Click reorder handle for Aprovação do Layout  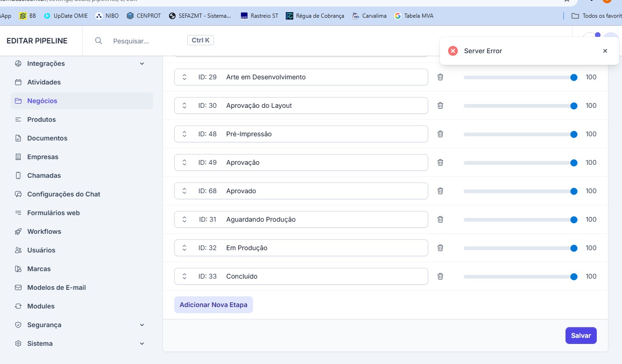point(184,105)
